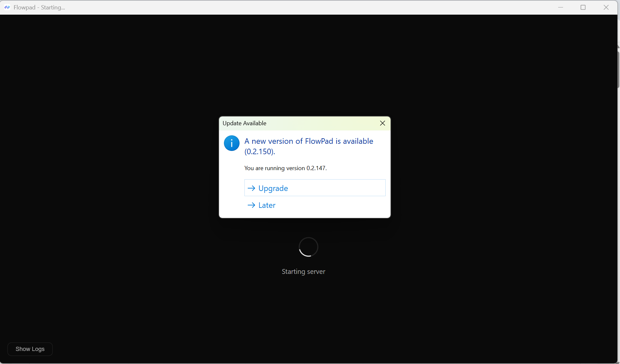Click the 'A new version of FlowPad is available' heading
This screenshot has width=620, height=364.
(309, 146)
